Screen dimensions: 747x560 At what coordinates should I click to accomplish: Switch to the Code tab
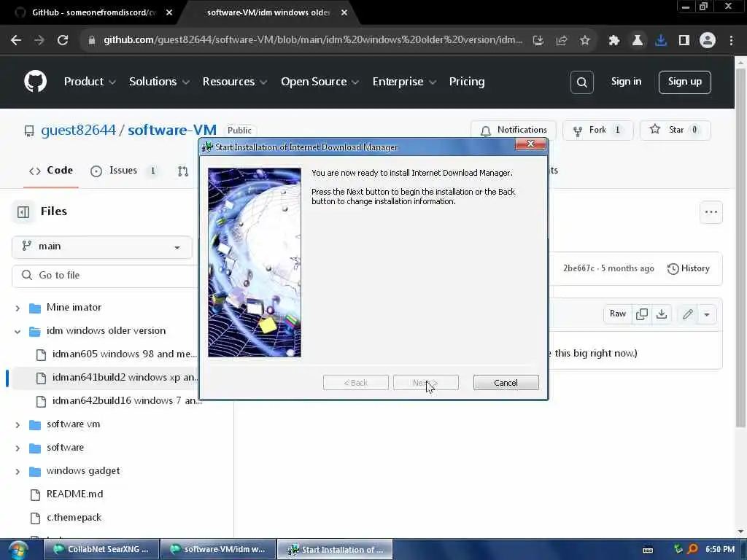(51, 171)
